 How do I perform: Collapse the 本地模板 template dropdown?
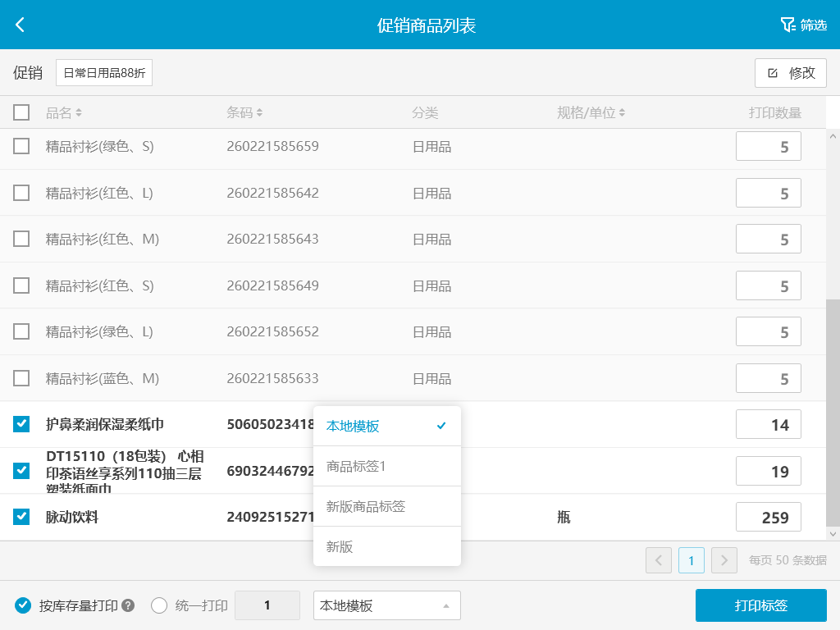click(387, 605)
